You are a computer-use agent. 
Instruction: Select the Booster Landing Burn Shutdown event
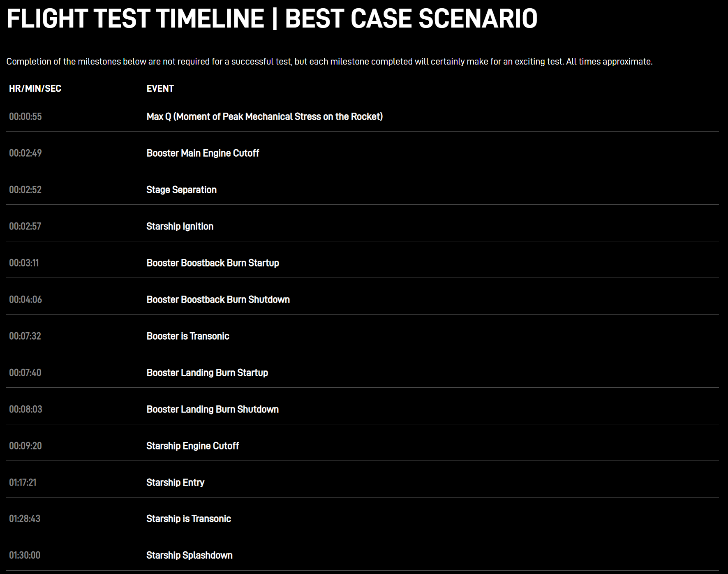click(213, 409)
